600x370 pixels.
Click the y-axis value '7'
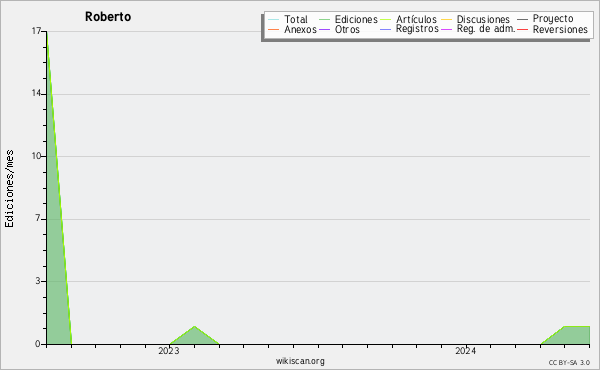38,218
